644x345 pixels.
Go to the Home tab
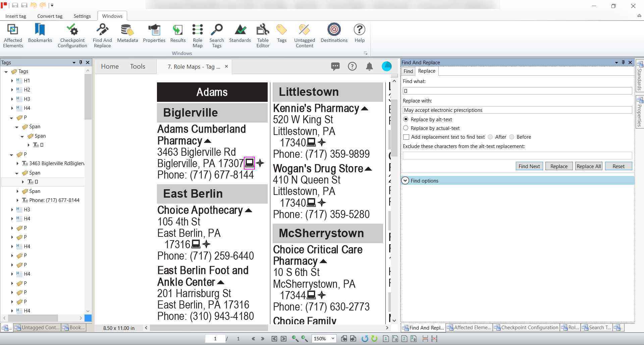(x=110, y=66)
